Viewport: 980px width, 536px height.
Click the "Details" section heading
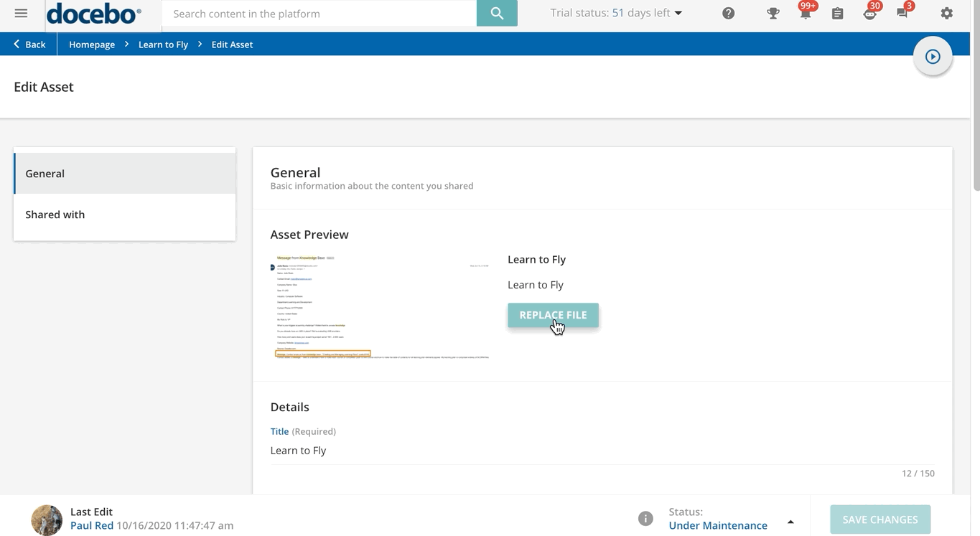289,407
